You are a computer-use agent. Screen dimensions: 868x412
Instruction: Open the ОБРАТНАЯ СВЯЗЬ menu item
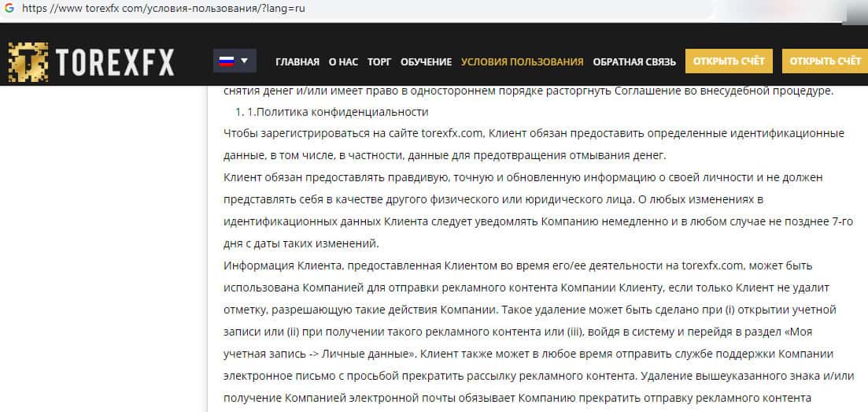tap(634, 61)
